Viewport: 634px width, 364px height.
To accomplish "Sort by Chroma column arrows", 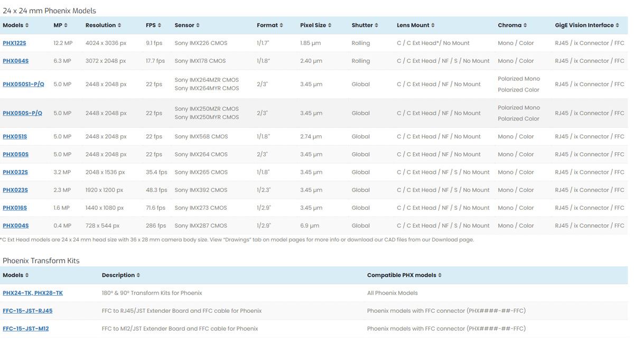I will 525,25.
